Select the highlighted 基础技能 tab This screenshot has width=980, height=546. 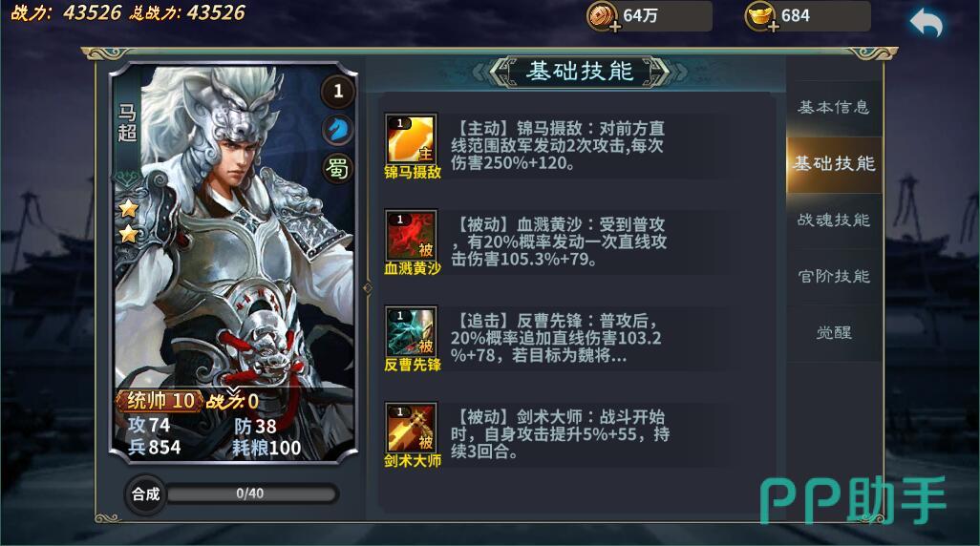click(834, 163)
